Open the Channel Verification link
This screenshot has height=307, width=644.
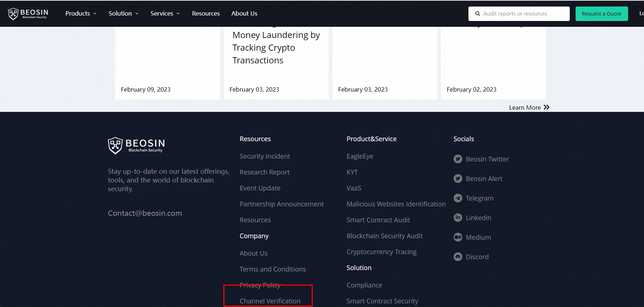270,301
